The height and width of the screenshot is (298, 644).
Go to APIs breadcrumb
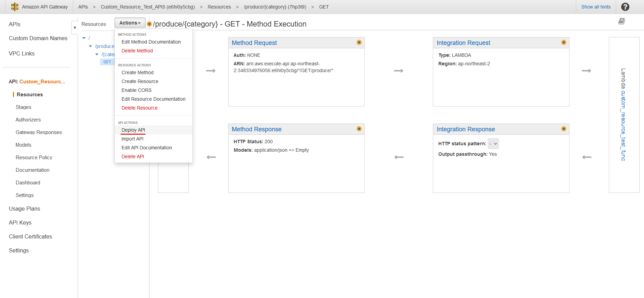click(83, 7)
